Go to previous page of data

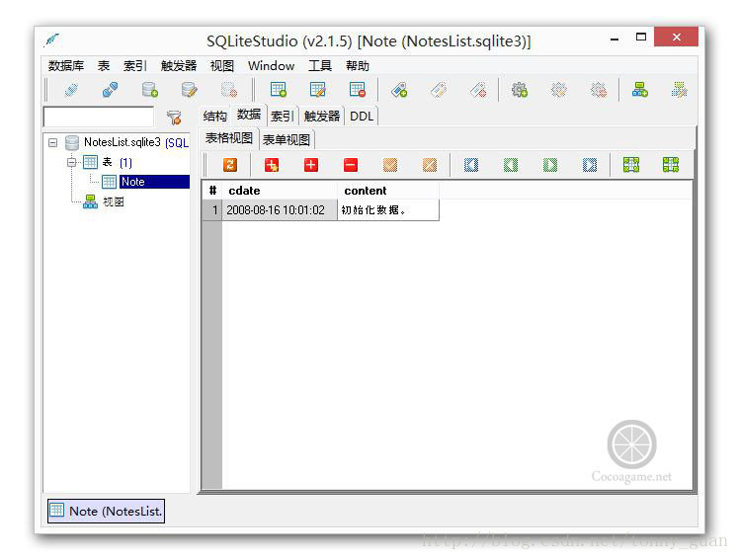tap(511, 165)
